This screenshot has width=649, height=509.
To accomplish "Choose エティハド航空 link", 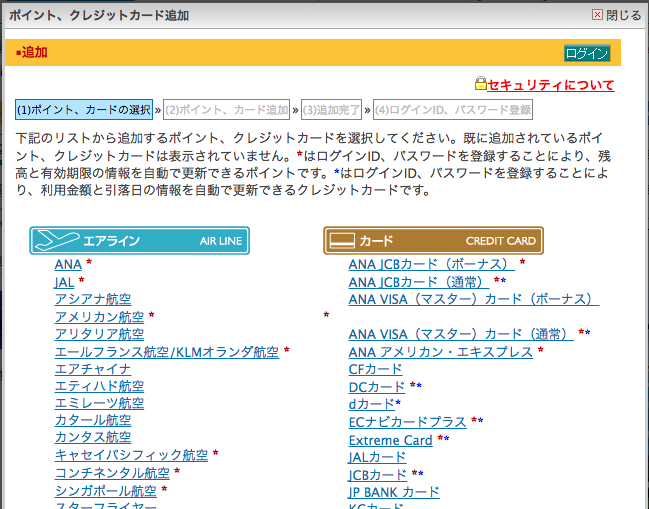I will point(99,386).
